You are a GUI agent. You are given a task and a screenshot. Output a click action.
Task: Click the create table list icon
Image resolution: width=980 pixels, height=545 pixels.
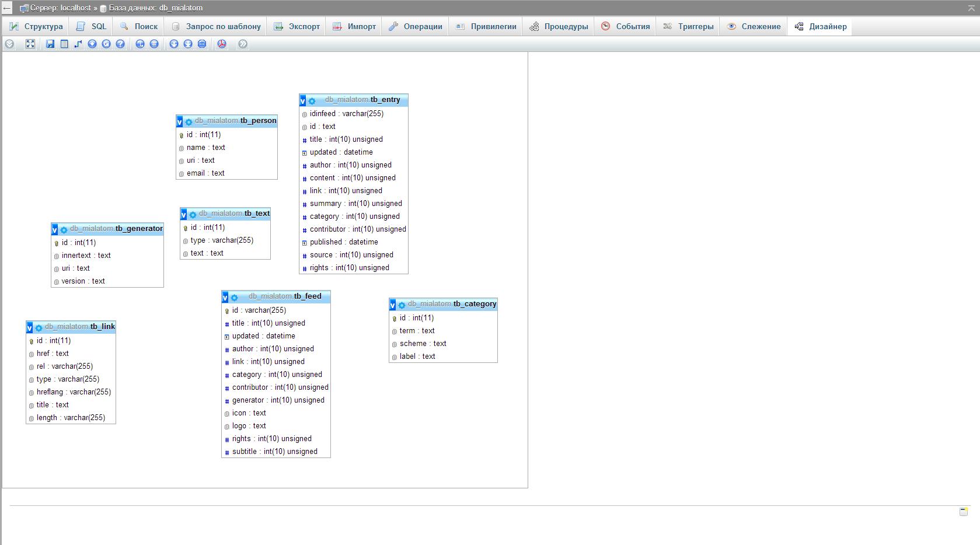coord(64,44)
